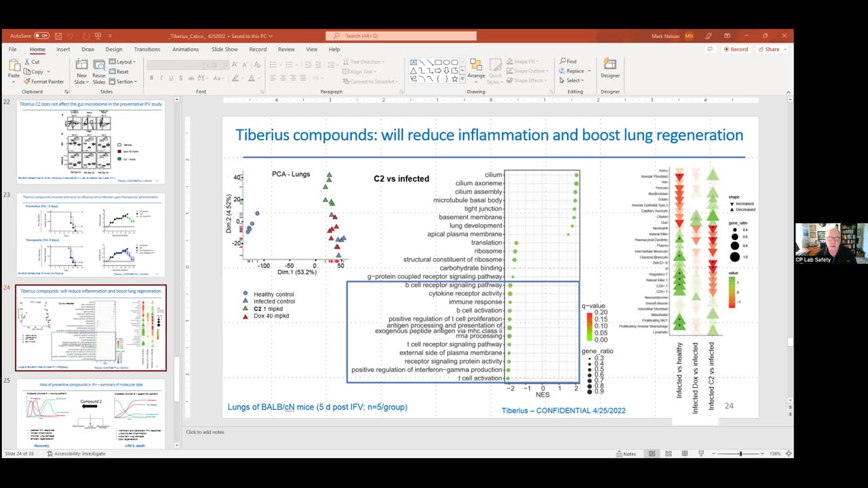Open the Designer pane
Viewport: 868px width, 488px height.
click(610, 68)
